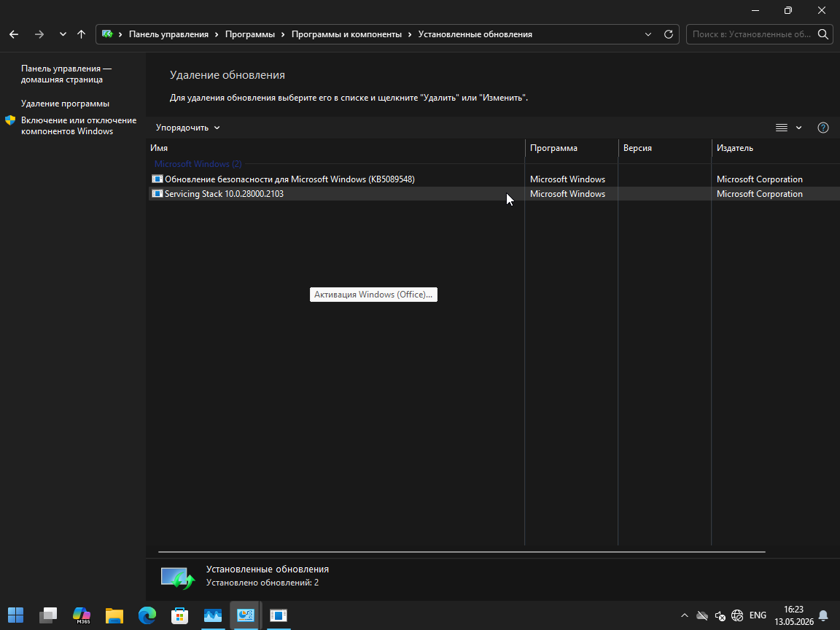Open Включение или отключение компонентов Windows
Screen dimensions: 840x630
78,126
